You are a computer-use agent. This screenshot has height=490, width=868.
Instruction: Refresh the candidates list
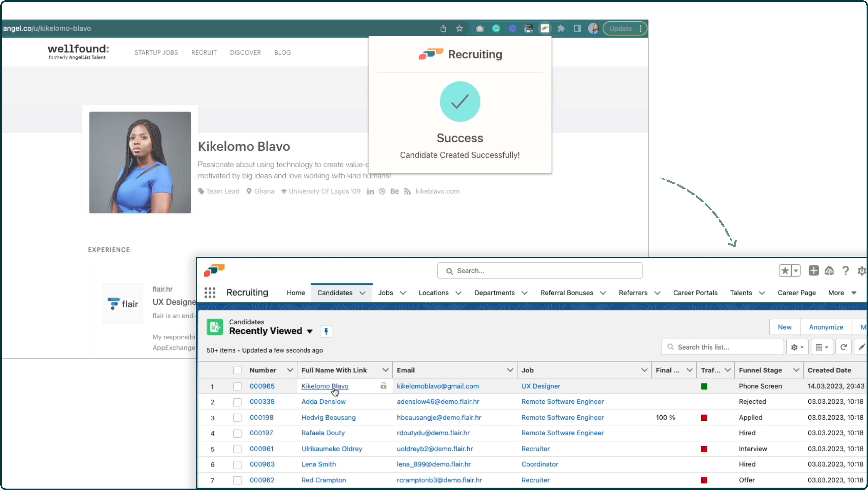coord(843,347)
